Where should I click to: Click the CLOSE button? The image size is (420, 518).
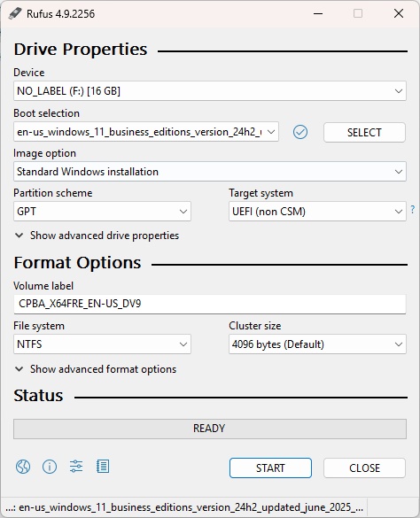pos(364,468)
